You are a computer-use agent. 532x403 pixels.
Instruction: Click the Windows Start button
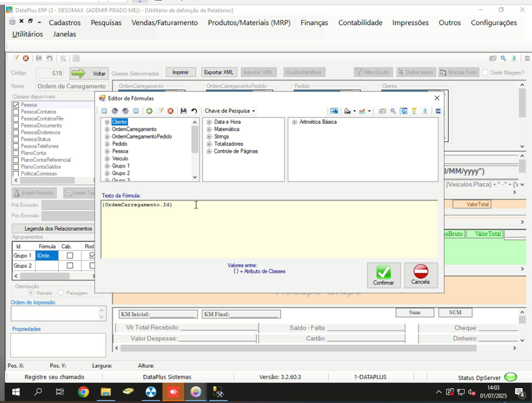pyautogui.click(x=15, y=392)
